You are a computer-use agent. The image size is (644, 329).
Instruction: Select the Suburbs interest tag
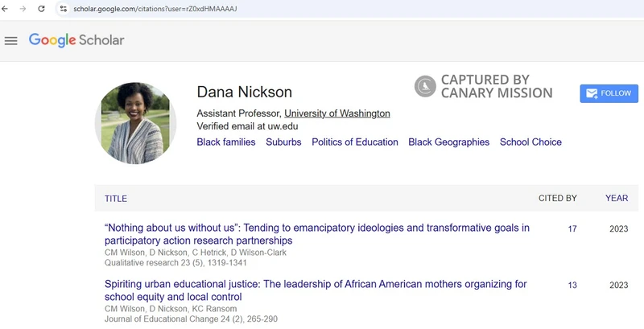coord(283,142)
